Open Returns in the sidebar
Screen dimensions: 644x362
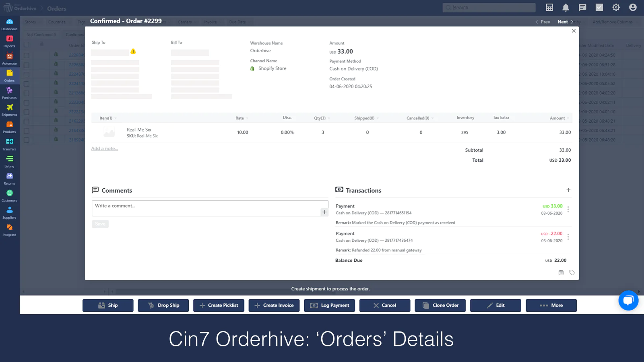(9, 179)
